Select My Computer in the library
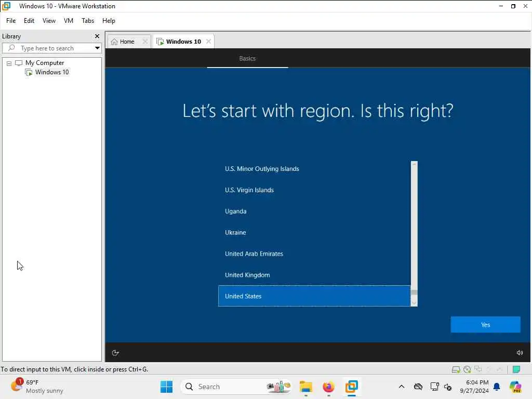 45,63
